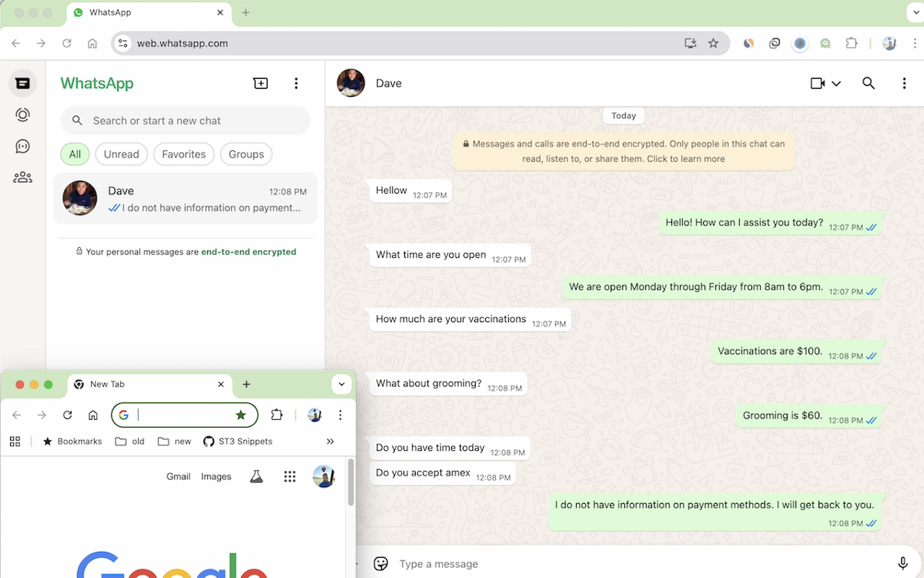Screen dimensions: 924x578
Task: Click Dave's avatar in the chat list
Action: pos(80,198)
